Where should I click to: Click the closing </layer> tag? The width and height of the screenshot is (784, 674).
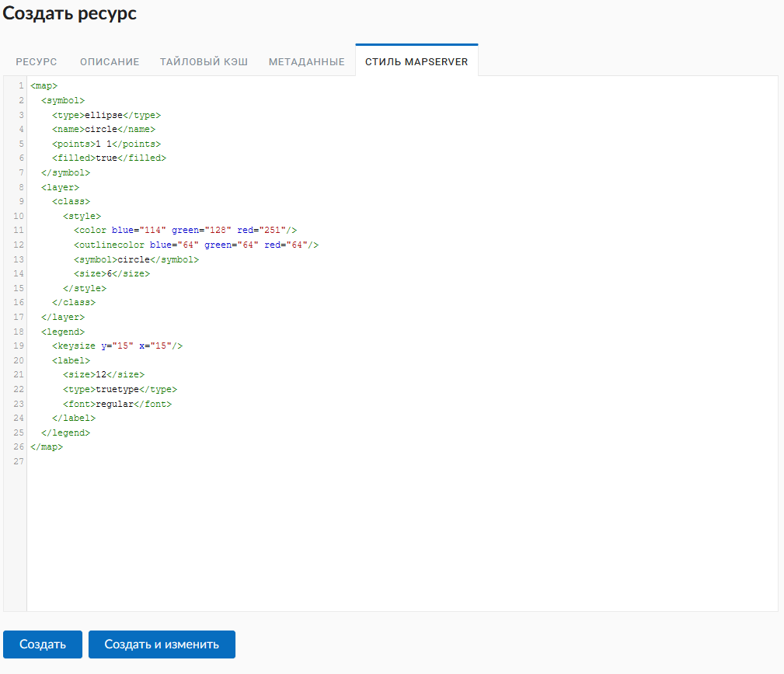point(63,317)
